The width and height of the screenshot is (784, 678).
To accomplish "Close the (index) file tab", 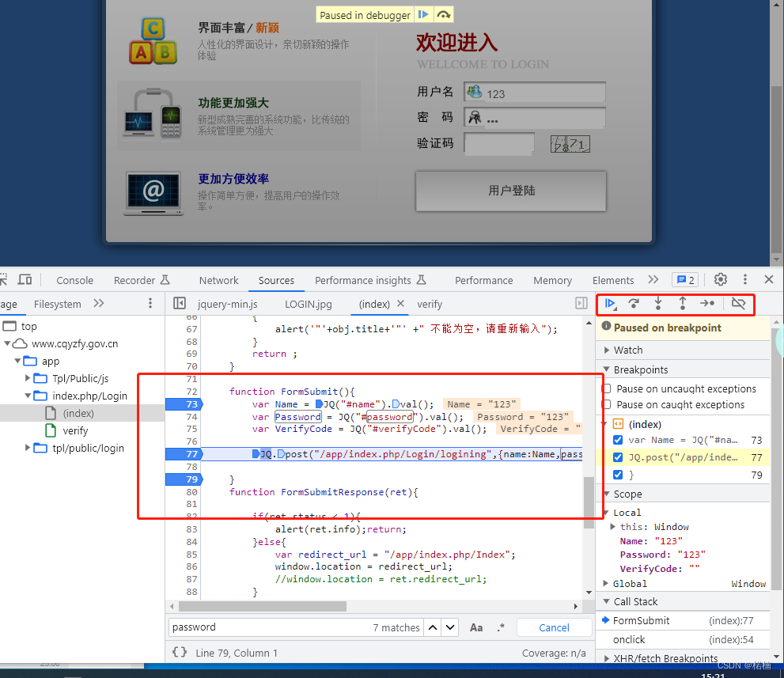I will pyautogui.click(x=400, y=304).
